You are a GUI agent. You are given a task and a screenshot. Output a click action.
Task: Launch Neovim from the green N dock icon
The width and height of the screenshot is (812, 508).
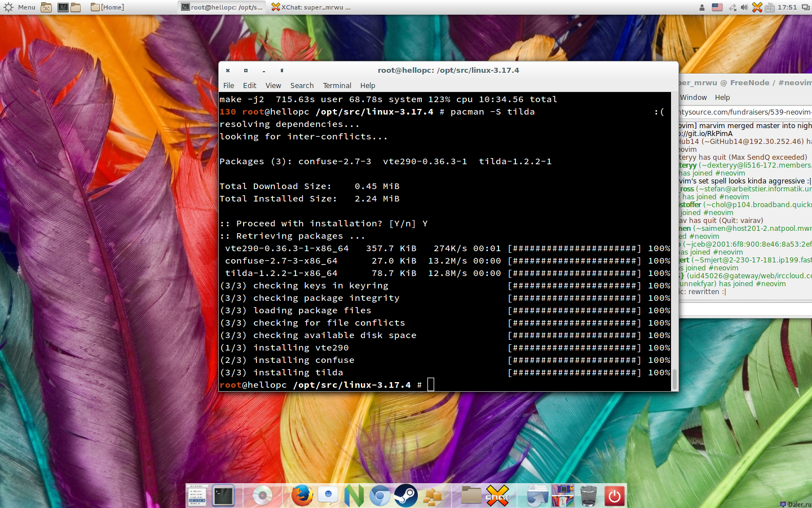[354, 496]
